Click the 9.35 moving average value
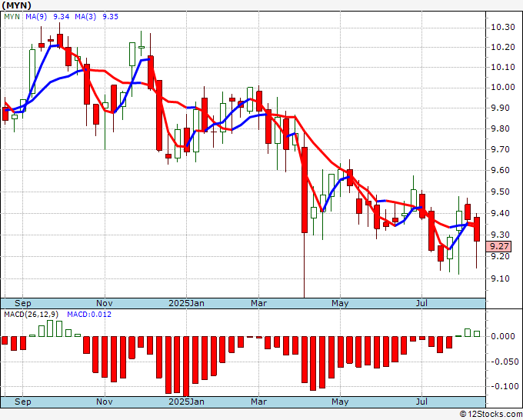523x420 pixels. pyautogui.click(x=111, y=17)
